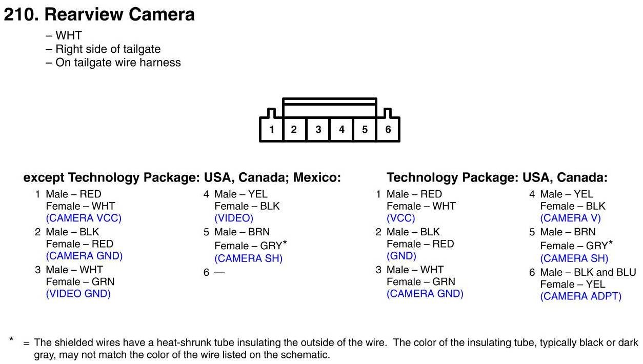Click pin 5 box on the connector

[365, 130]
